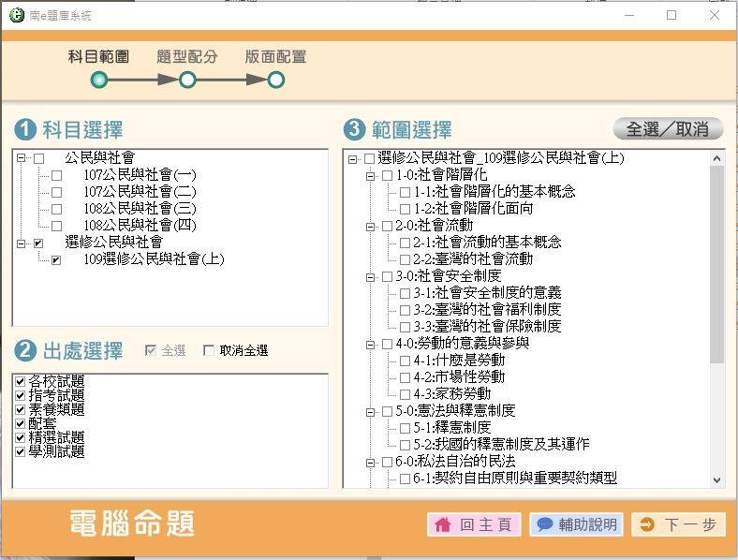This screenshot has width=738, height=560.
Task: Check 3-2:臺灣的社會福利制度 checkbox
Action: (x=405, y=311)
